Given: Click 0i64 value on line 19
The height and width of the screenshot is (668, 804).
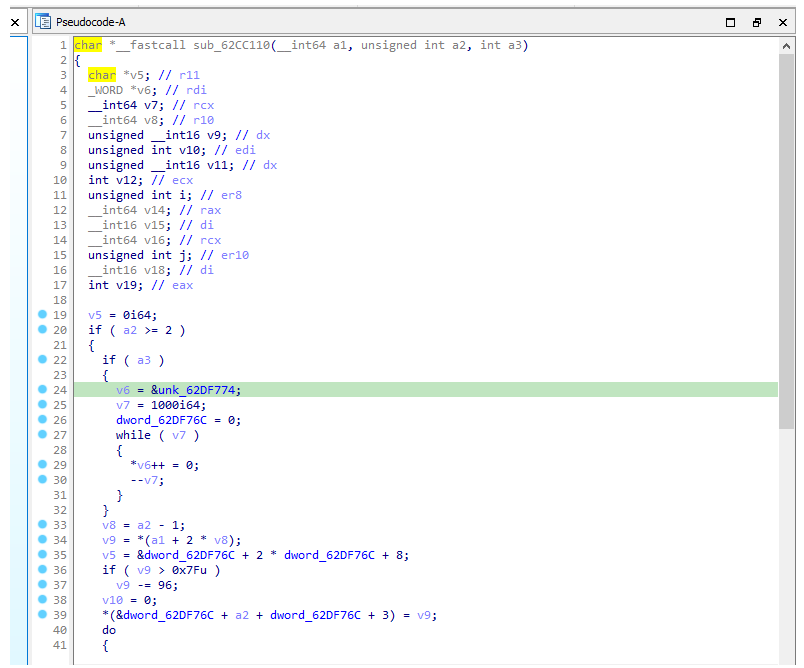Looking at the screenshot, I should coord(137,315).
